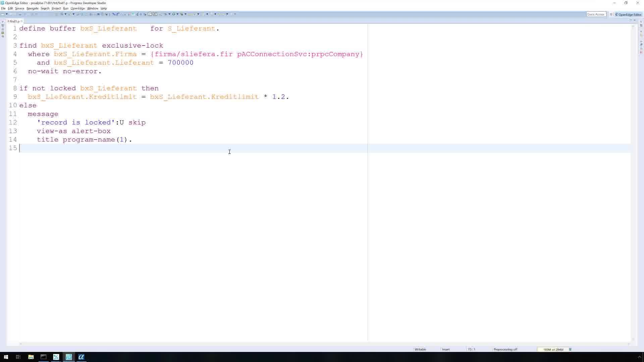The image size is (644, 362).
Task: Open the Project menu
Action: 56,8
